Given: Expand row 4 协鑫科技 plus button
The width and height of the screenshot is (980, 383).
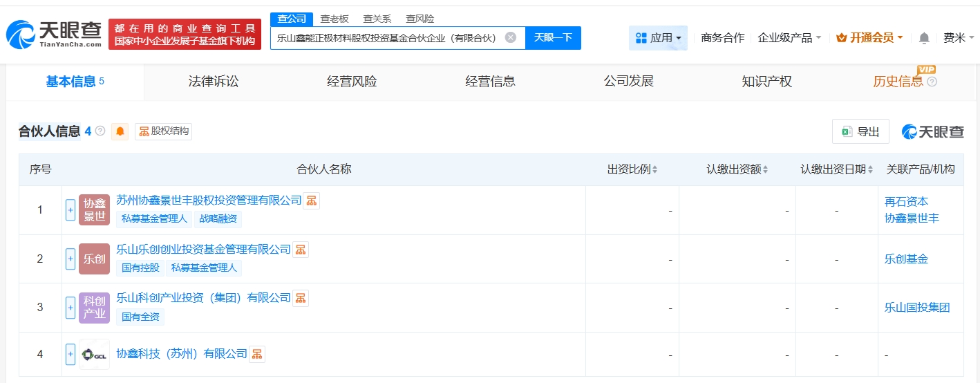Looking at the screenshot, I should pos(70,355).
